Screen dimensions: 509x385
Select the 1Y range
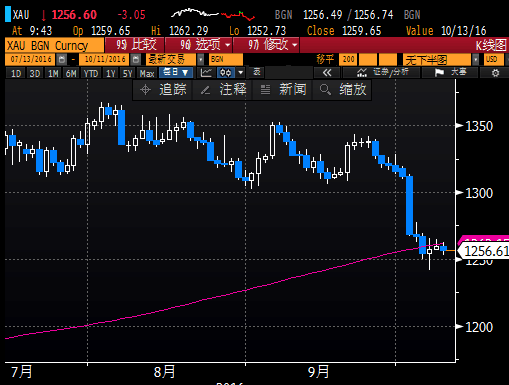pyautogui.click(x=111, y=73)
